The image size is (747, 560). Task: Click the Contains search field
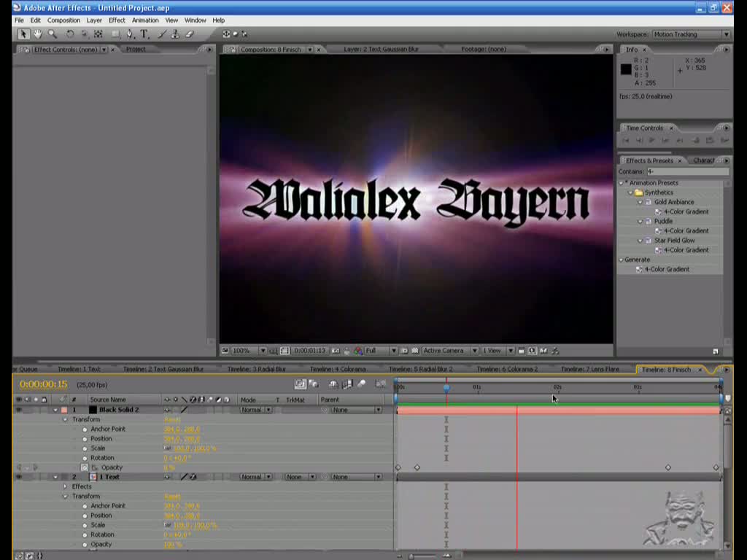point(687,171)
